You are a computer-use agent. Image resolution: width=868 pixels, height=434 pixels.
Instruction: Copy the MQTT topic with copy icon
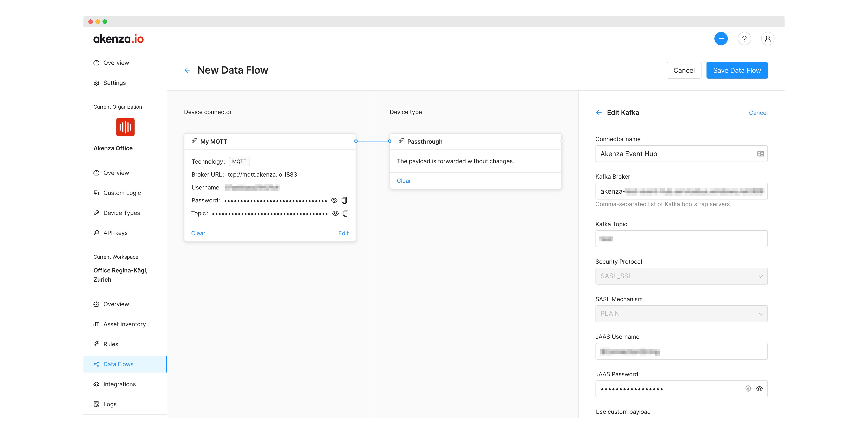(x=345, y=213)
